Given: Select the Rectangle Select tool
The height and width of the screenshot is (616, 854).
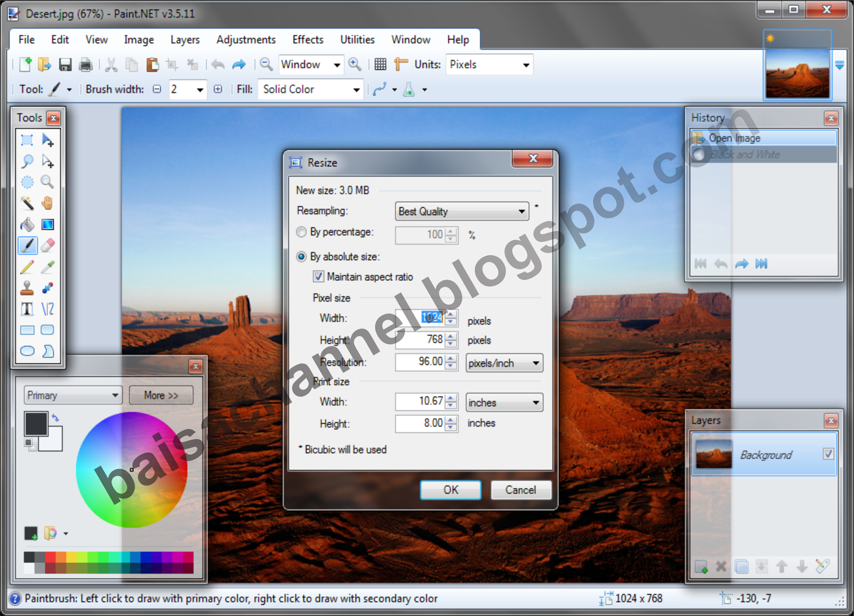Looking at the screenshot, I should [27, 140].
